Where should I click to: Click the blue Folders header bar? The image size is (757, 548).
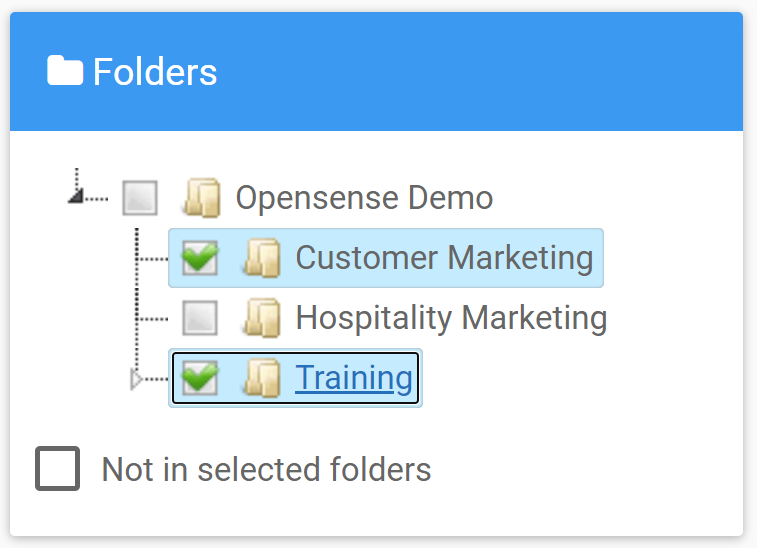click(377, 71)
